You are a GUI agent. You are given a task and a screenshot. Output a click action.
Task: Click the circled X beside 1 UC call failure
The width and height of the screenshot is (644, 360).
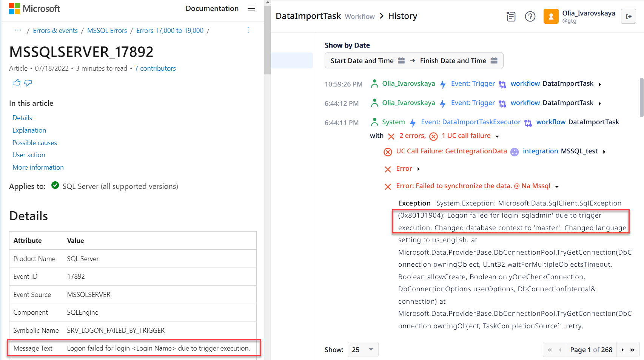pos(434,136)
